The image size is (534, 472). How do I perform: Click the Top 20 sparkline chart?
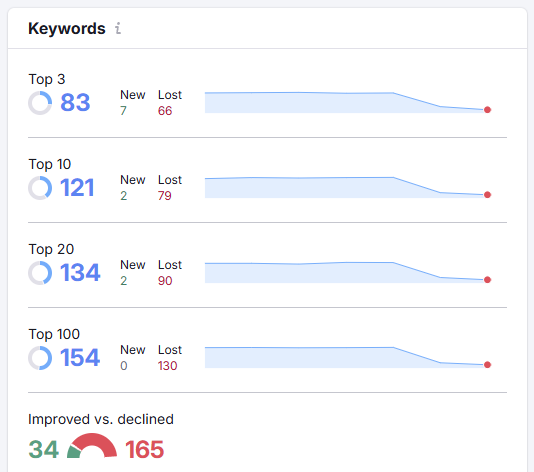point(347,272)
